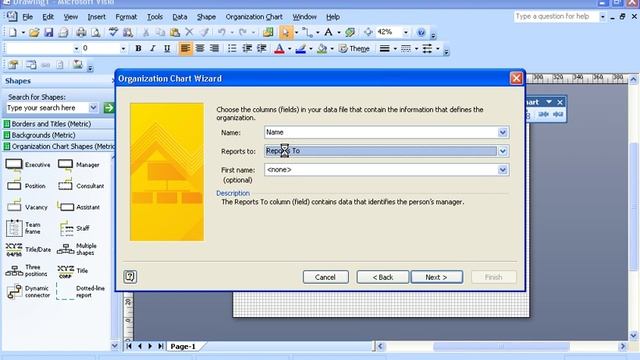640x360 pixels.
Task: Select the Dynamic connector shape
Action: 28,291
